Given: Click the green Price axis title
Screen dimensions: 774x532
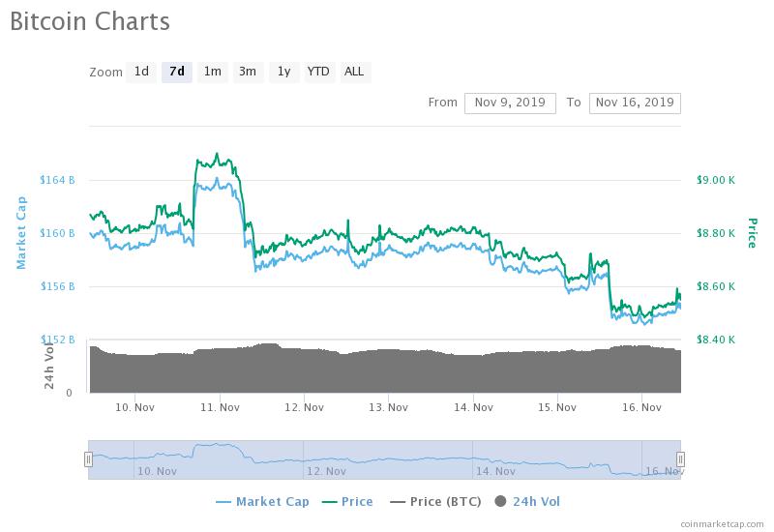Looking at the screenshot, I should tap(752, 233).
